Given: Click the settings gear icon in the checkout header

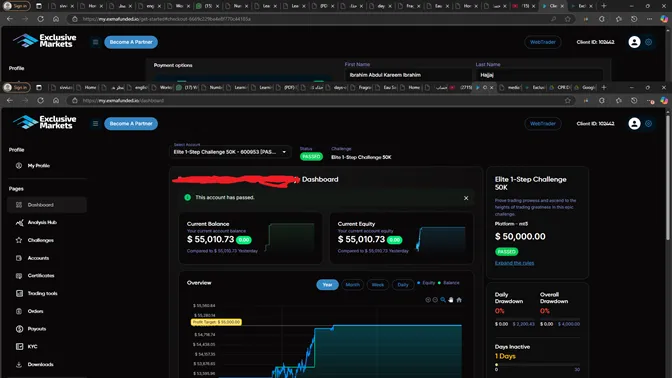Looking at the screenshot, I should coord(648,42).
